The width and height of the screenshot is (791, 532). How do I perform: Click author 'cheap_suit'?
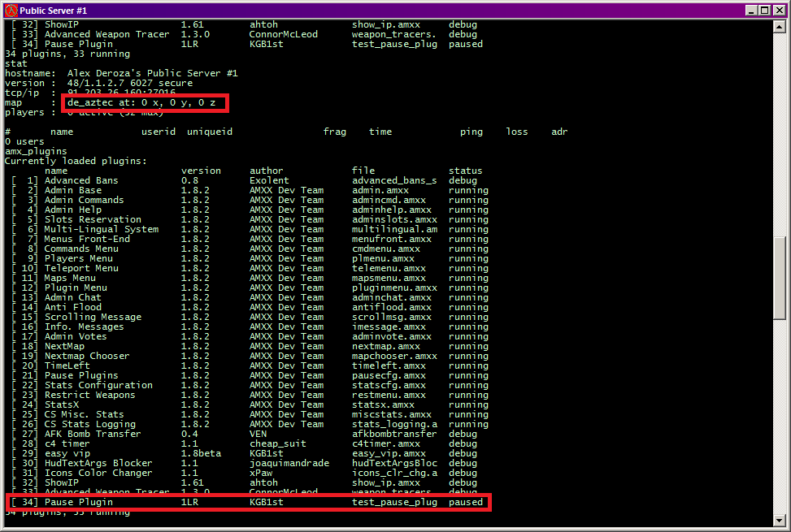pos(278,443)
